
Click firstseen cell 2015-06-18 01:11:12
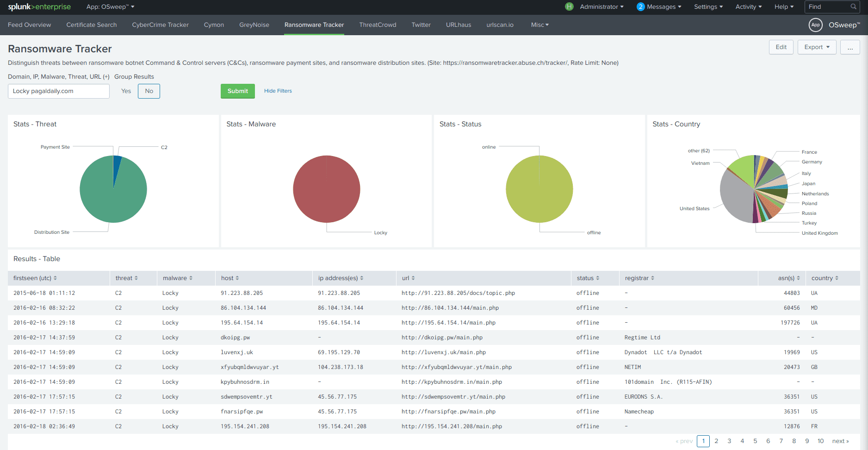click(x=44, y=293)
